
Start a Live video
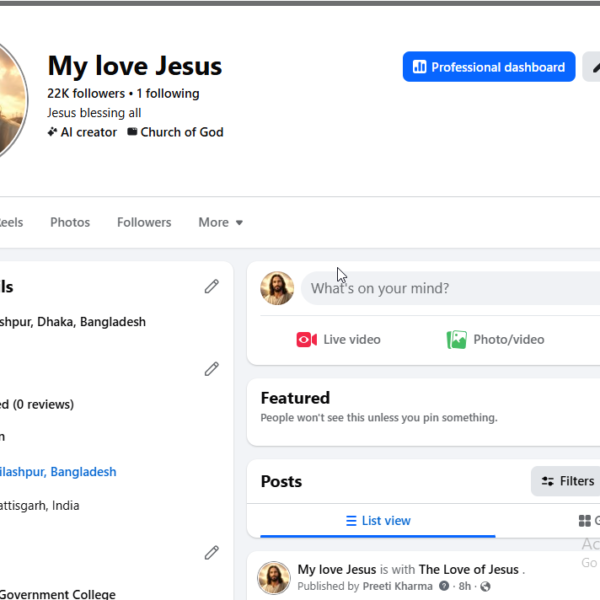coord(339,339)
